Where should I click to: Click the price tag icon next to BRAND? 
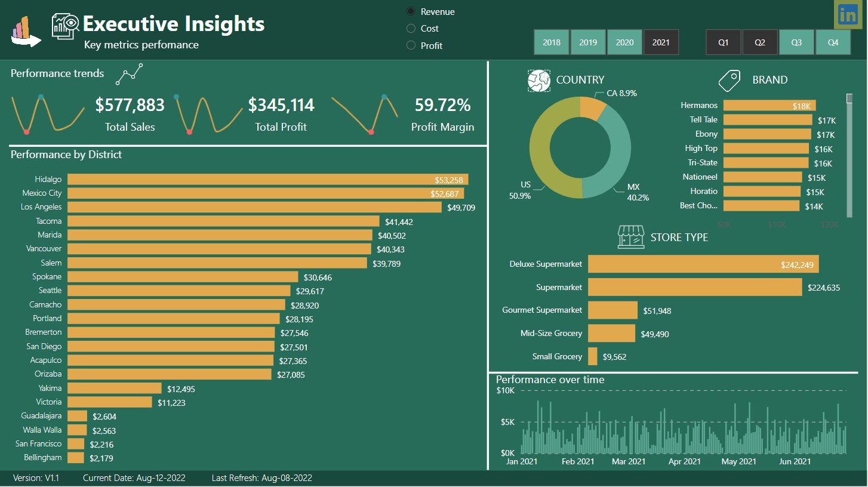729,80
